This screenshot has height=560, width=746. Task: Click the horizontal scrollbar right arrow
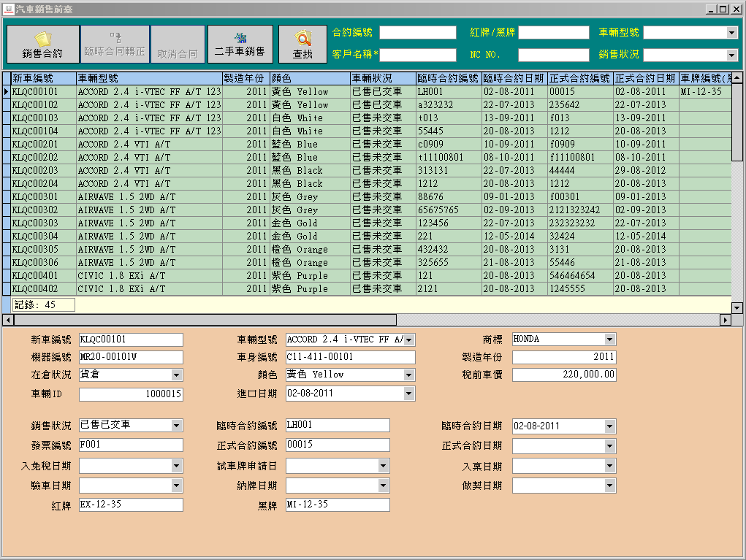coord(726,320)
